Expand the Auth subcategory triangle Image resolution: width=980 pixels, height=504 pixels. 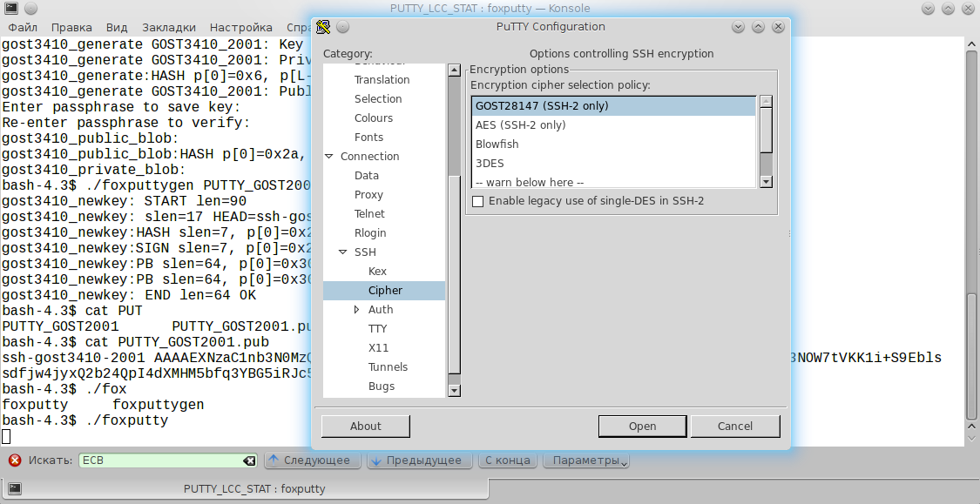[x=356, y=310]
